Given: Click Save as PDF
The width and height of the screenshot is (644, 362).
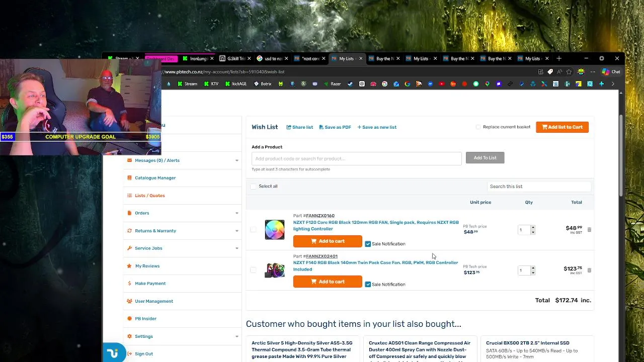Looking at the screenshot, I should point(335,127).
